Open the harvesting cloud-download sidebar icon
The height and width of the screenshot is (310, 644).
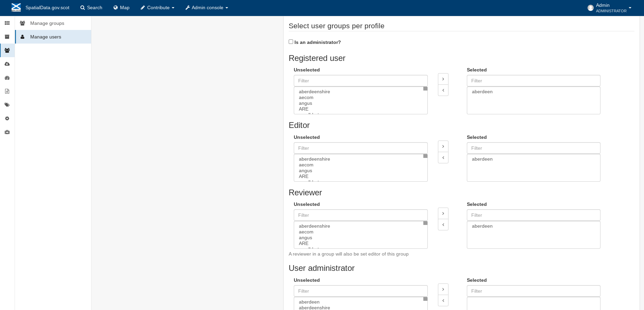click(7, 64)
